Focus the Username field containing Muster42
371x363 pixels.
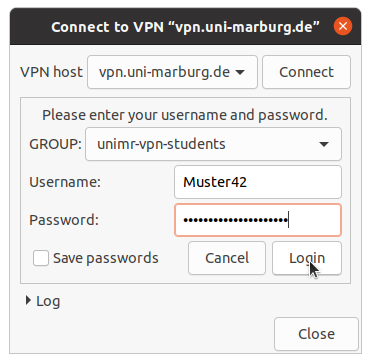[x=258, y=182]
